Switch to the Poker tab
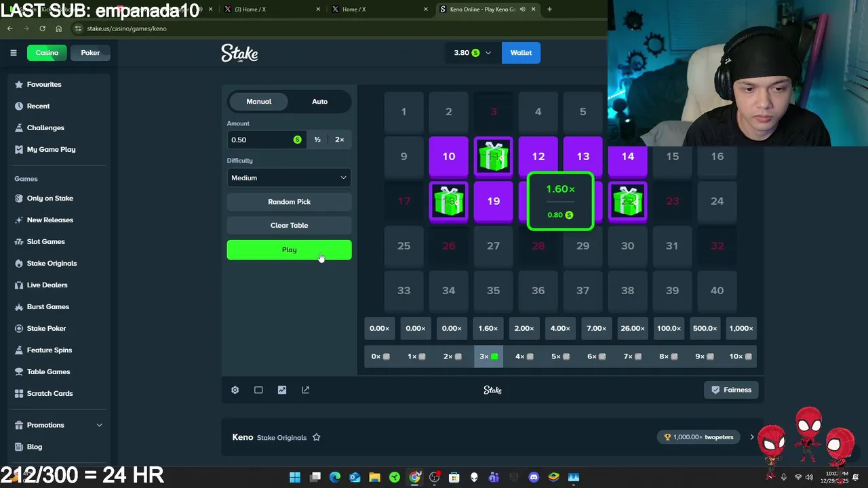Screen dimensions: 868x488 (90, 53)
